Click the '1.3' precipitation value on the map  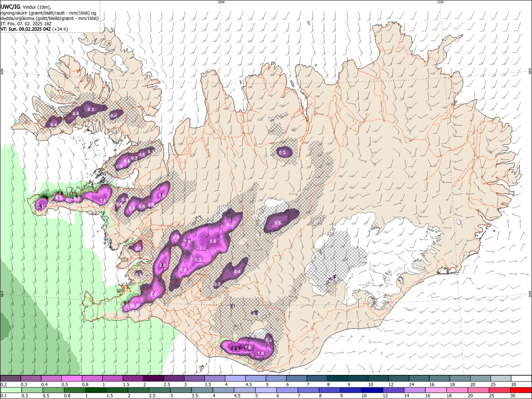pos(198,260)
